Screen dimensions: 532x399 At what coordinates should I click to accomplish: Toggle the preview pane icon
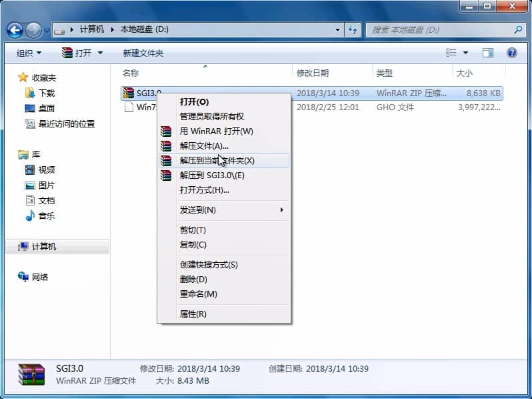(488, 53)
